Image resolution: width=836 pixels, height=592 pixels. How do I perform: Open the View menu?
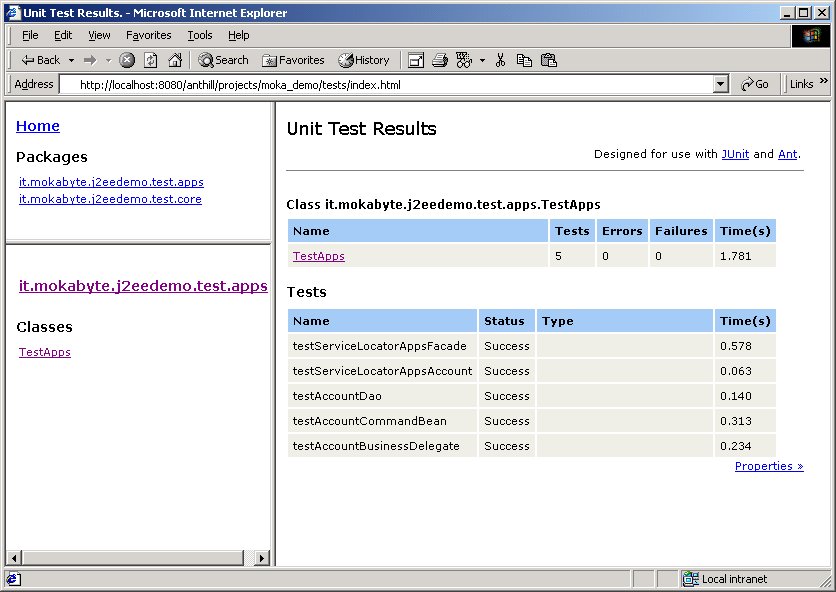[x=99, y=35]
